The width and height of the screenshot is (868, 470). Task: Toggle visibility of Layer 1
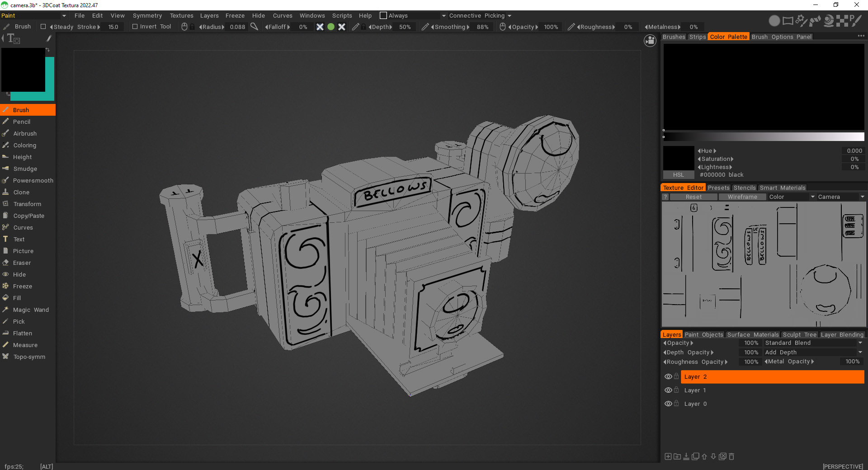click(x=668, y=390)
